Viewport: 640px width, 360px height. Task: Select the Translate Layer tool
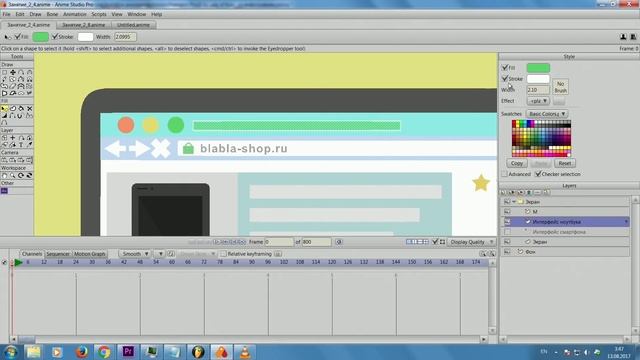point(13,138)
